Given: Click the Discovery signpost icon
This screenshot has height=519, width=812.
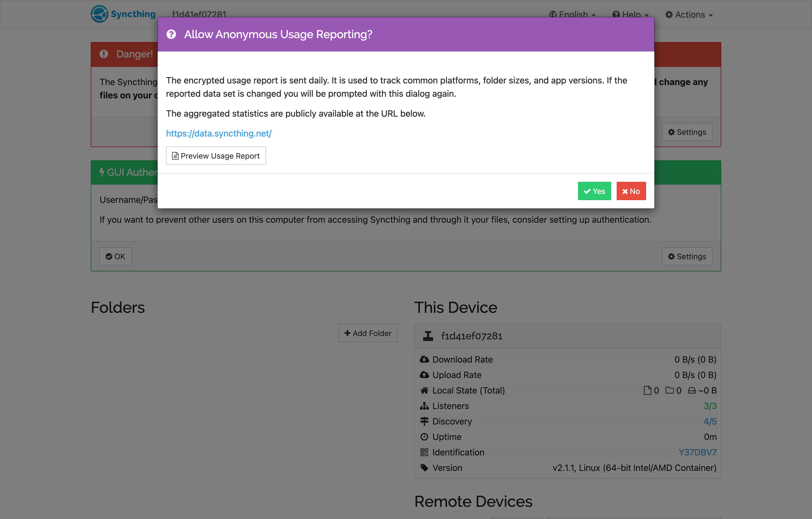Looking at the screenshot, I should coord(424,421).
